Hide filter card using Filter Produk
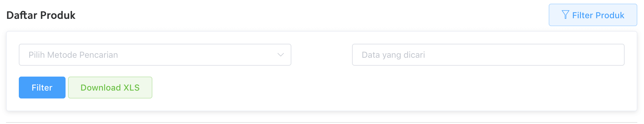 (x=592, y=15)
